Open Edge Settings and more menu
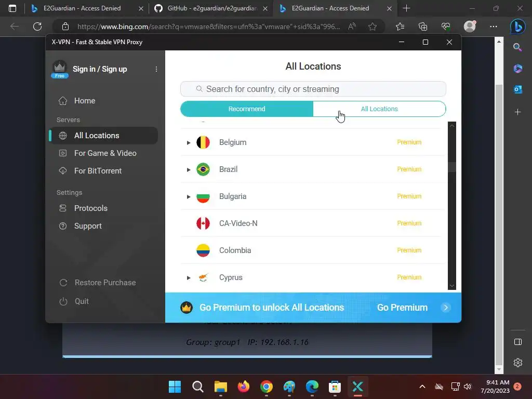532x399 pixels. point(494,26)
